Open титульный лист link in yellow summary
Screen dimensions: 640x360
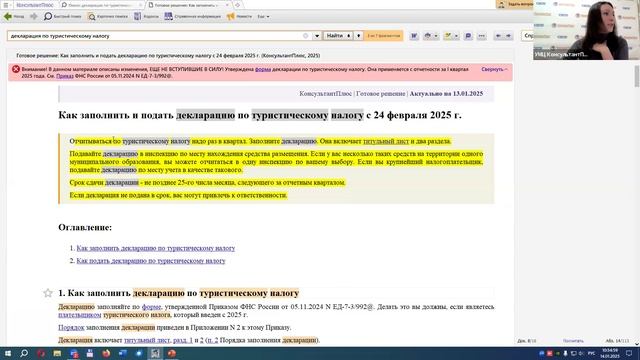(x=386, y=141)
